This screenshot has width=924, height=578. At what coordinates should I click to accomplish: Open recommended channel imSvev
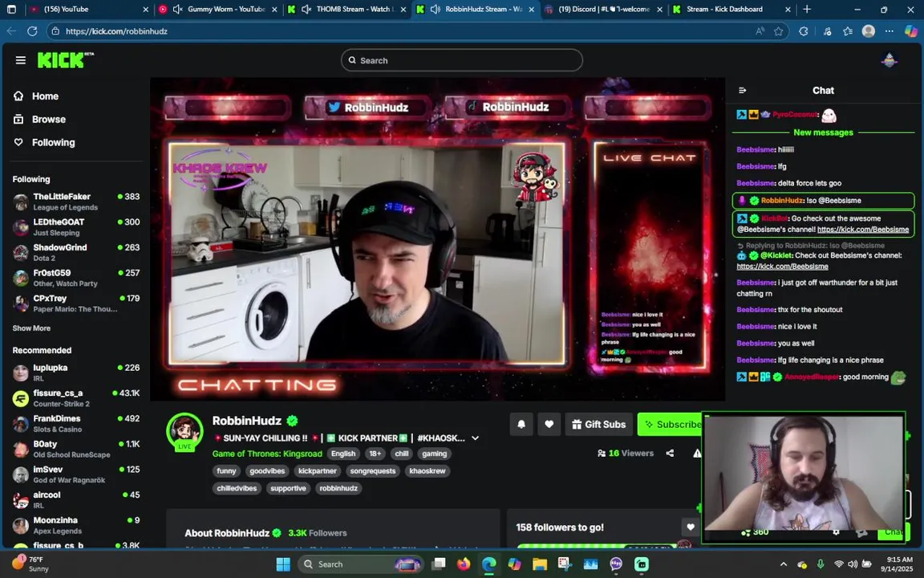76,474
